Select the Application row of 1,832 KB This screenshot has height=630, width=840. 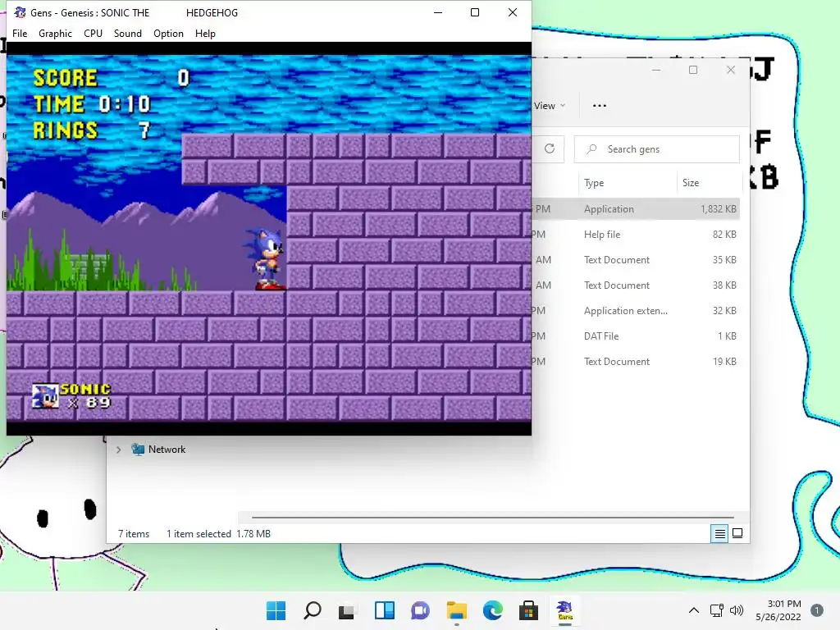(636, 209)
